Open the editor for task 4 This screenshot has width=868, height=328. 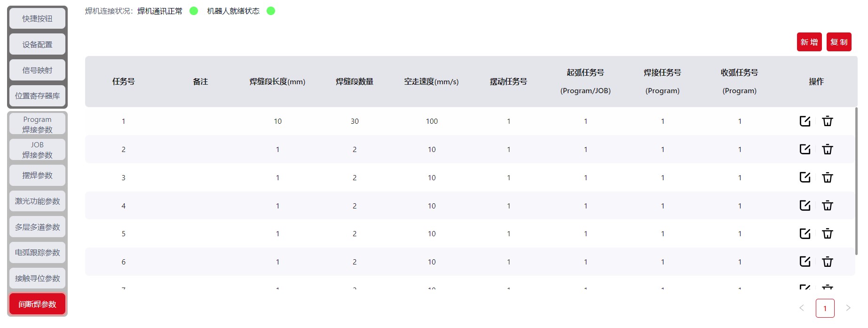coord(805,205)
